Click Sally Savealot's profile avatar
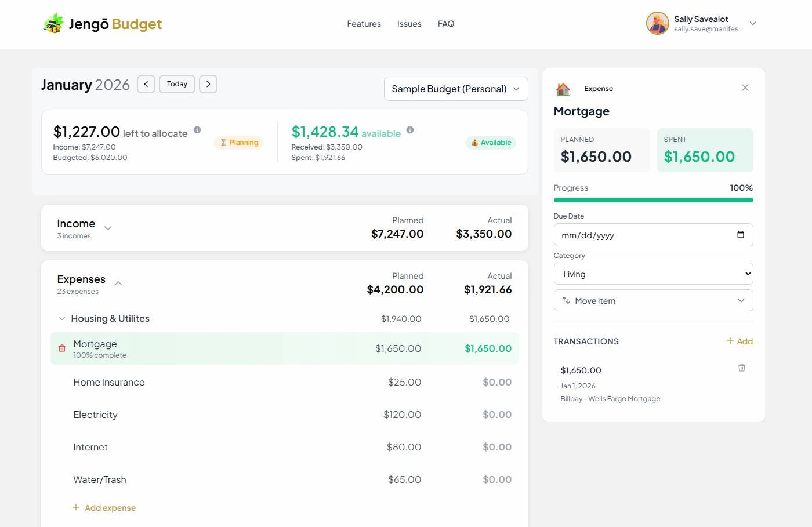This screenshot has height=527, width=812. click(x=657, y=23)
